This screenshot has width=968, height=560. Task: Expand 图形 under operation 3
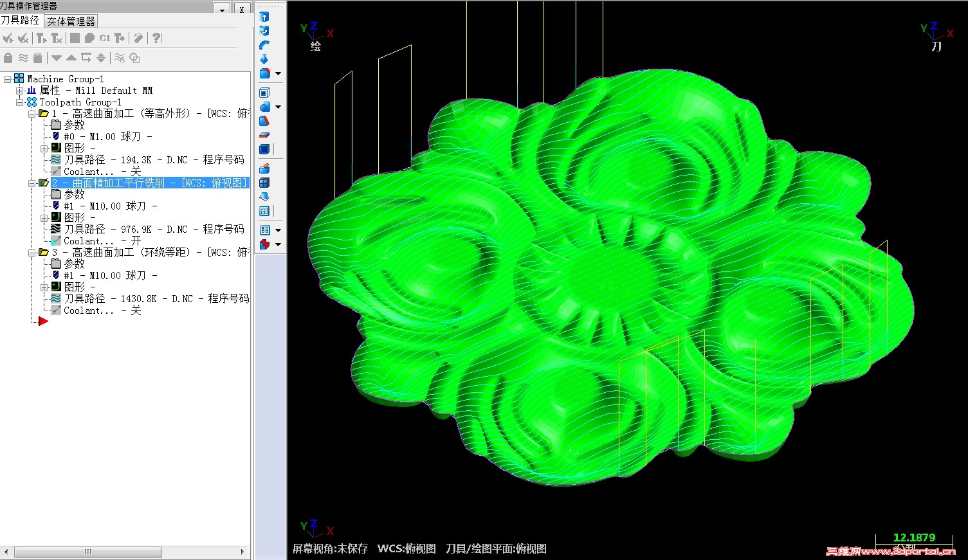tap(44, 287)
